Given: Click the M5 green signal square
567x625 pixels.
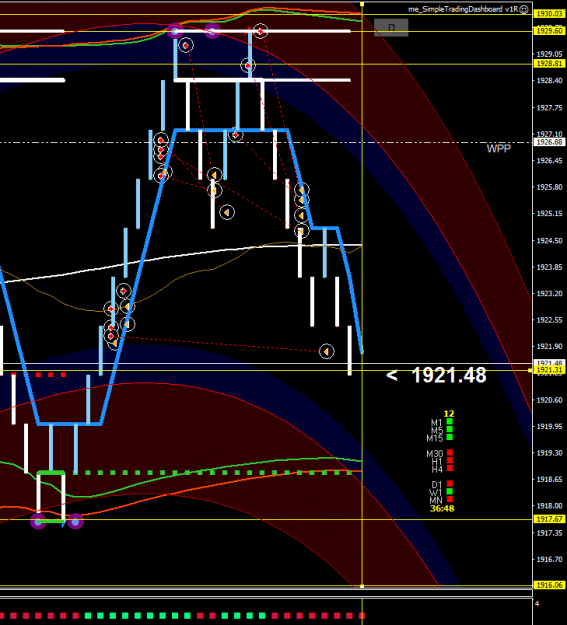Looking at the screenshot, I should [x=450, y=429].
